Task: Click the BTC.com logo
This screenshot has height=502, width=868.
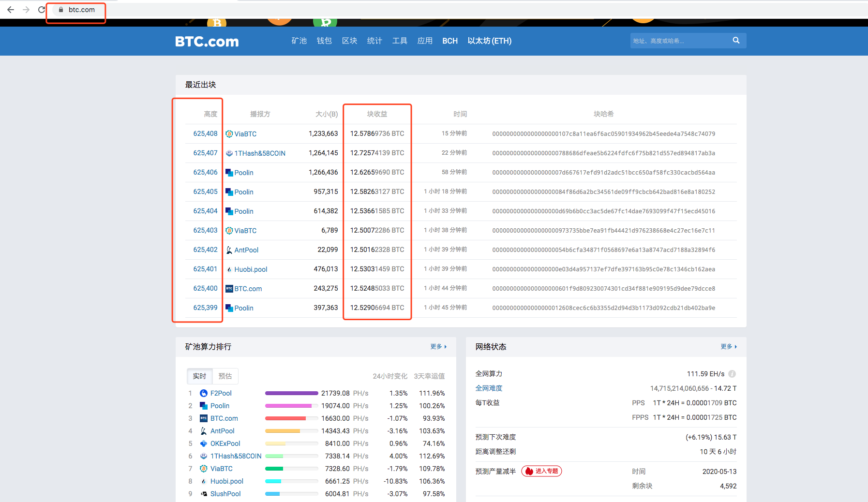Action: click(x=207, y=41)
